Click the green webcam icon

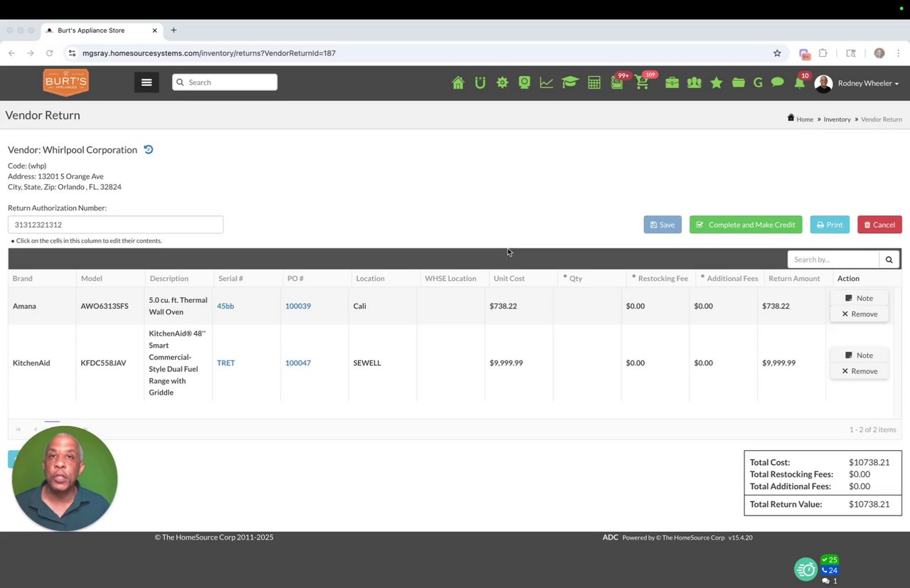pos(525,83)
